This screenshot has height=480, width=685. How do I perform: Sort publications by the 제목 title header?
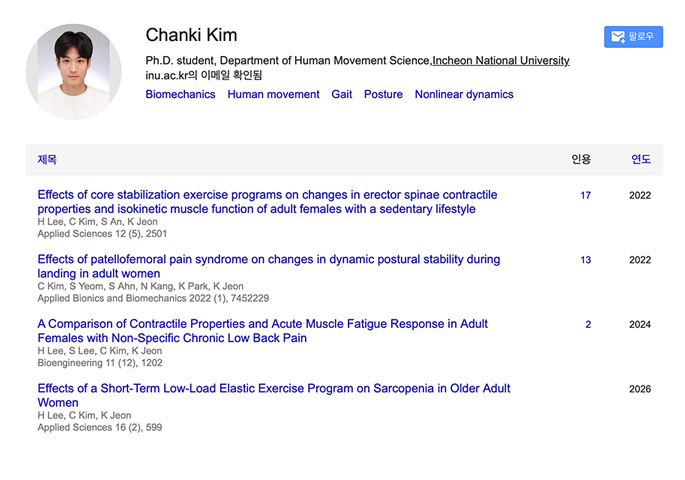[x=47, y=159]
